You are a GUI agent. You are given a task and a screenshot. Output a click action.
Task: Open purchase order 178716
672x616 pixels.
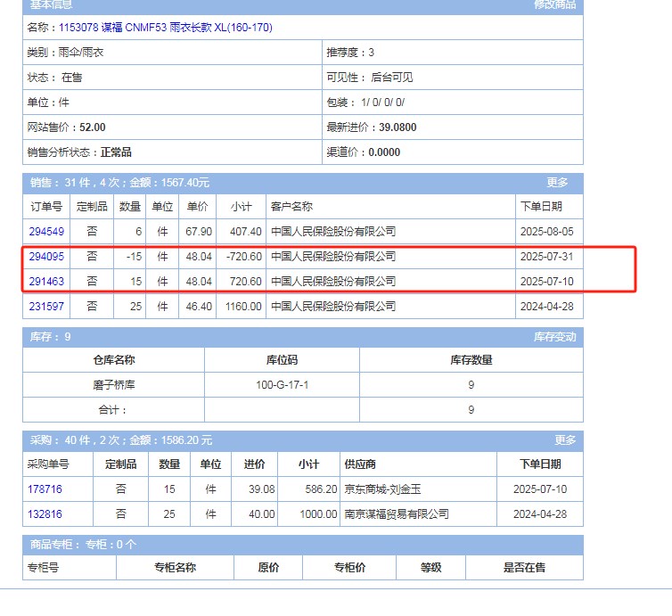45,489
